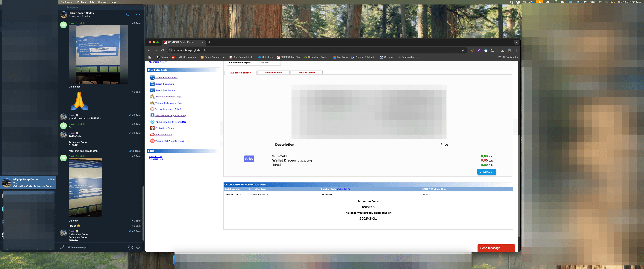644x269 pixels.
Task: Attach a file in Telegram message bar
Action: (62, 247)
